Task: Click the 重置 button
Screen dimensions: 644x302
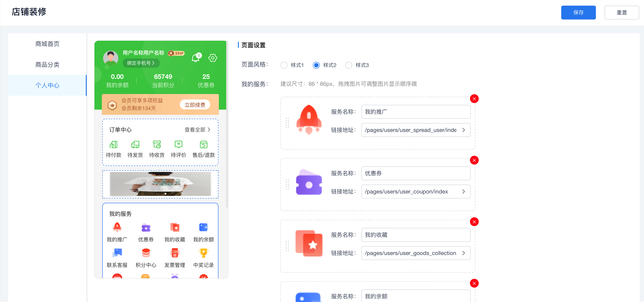Action: [621, 13]
